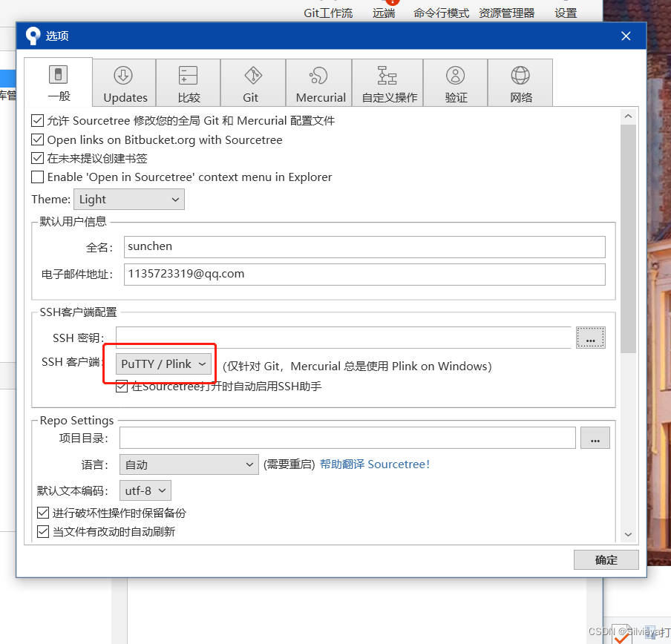Open the 验证 (Authentication) tab

[x=455, y=83]
